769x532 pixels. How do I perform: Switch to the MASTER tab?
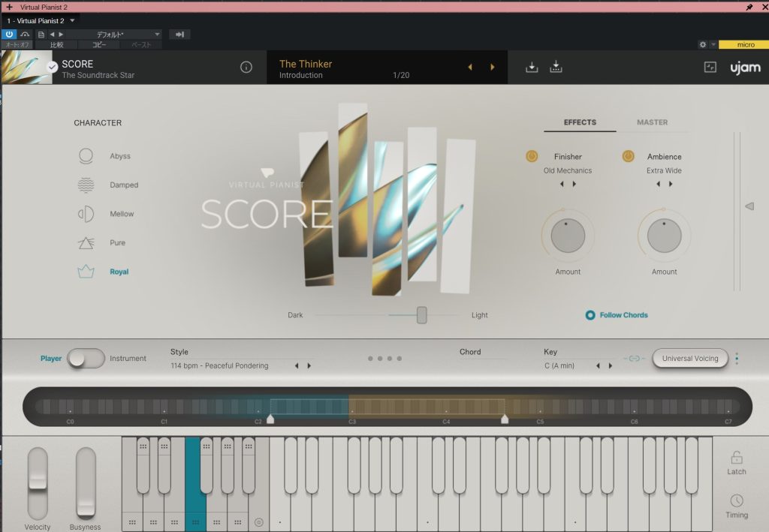652,122
